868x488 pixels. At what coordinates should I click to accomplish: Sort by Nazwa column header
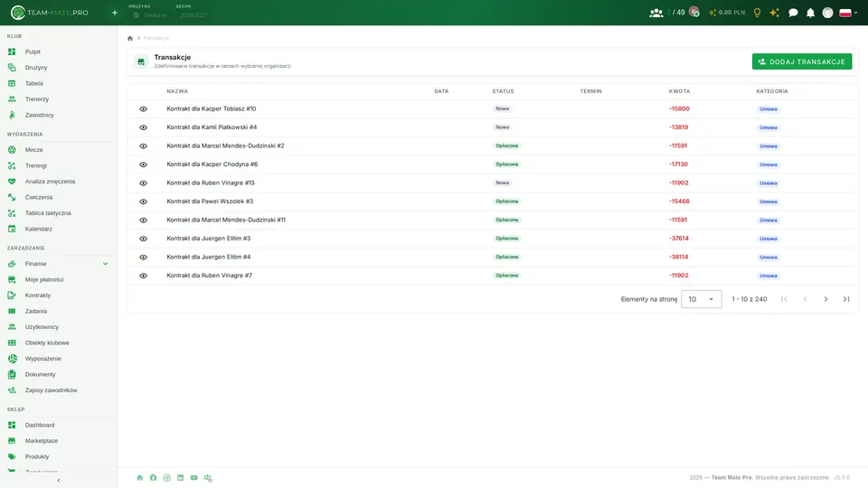click(177, 91)
